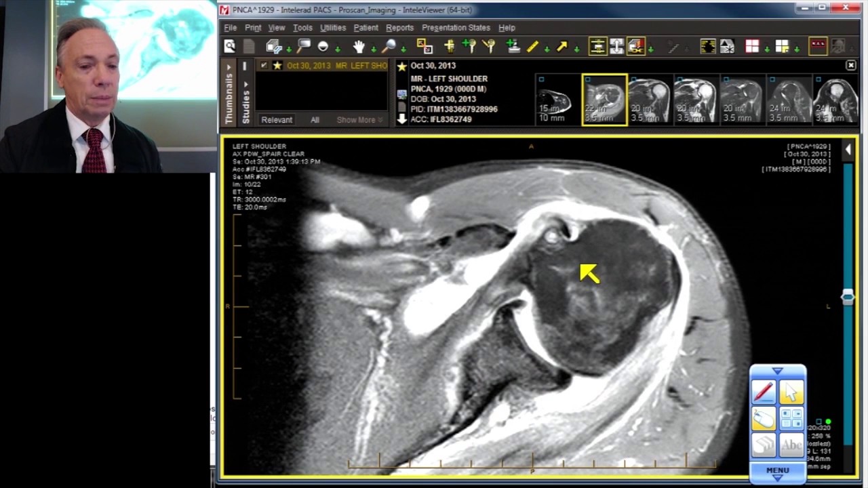Click the yellow cross key images icon
This screenshot has height=488, width=868.
449,46
